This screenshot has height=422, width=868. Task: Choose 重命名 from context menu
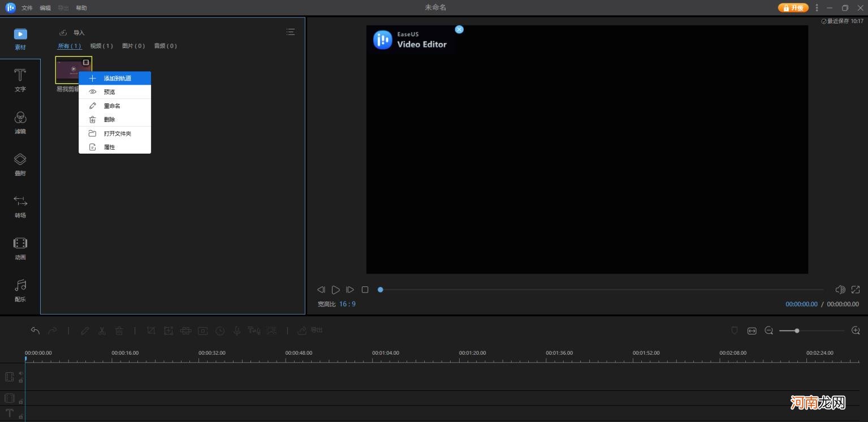pos(115,106)
